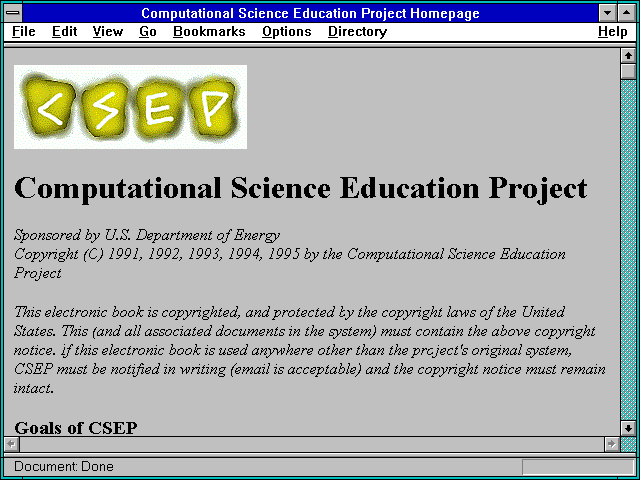The image size is (640, 480).
Task: Click the minimize arrow in title bar
Action: 608,13
